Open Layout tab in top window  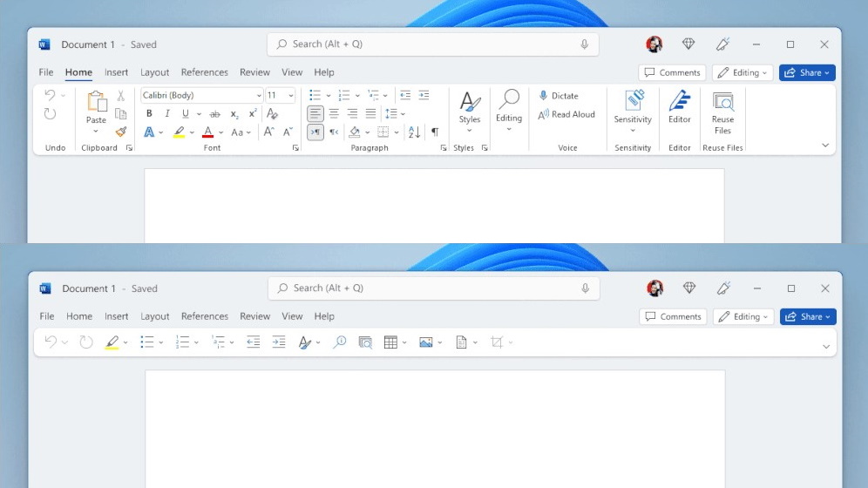click(154, 72)
